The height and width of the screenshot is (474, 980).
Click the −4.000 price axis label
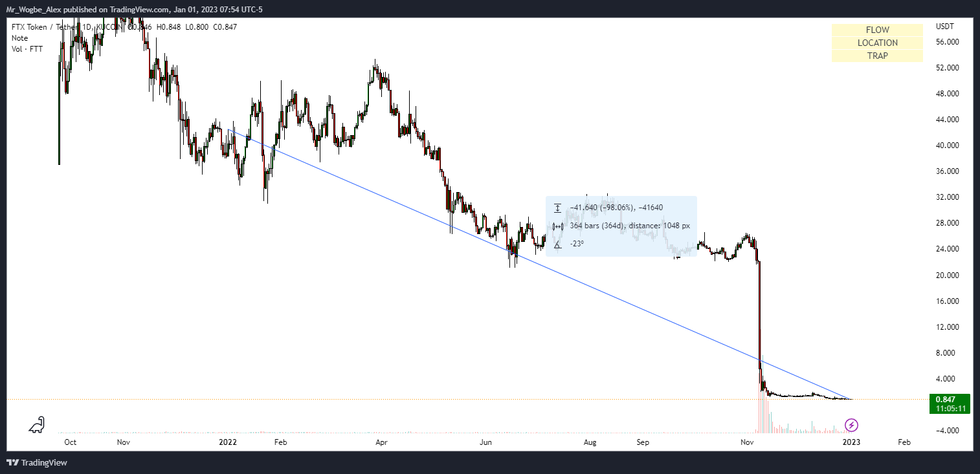click(x=948, y=431)
